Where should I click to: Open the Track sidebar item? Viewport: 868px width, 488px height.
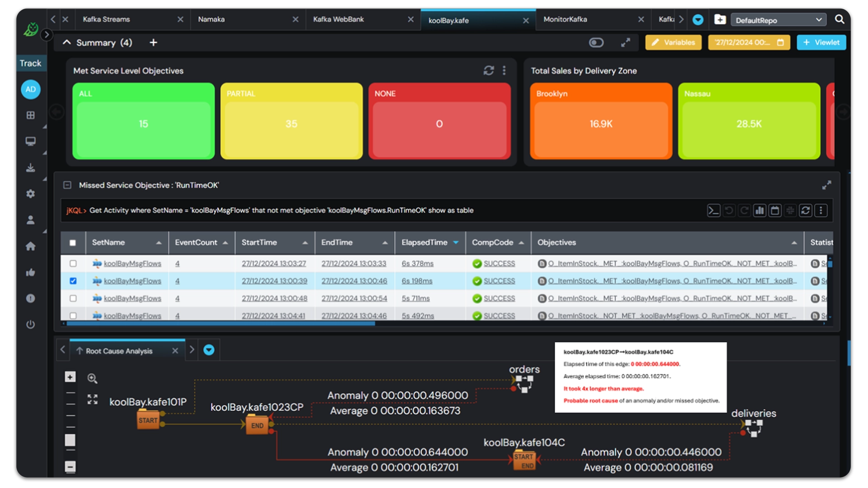30,63
